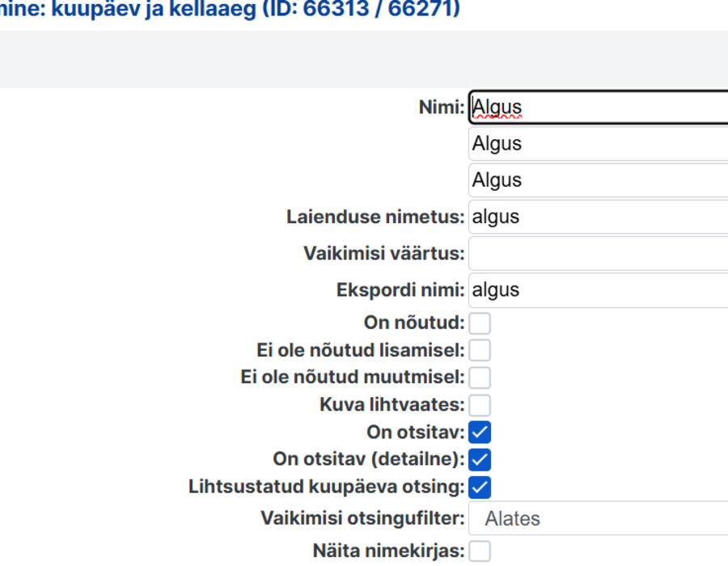
Task: Uncheck the On otsitav (detailne) checkbox
Action: (x=480, y=460)
